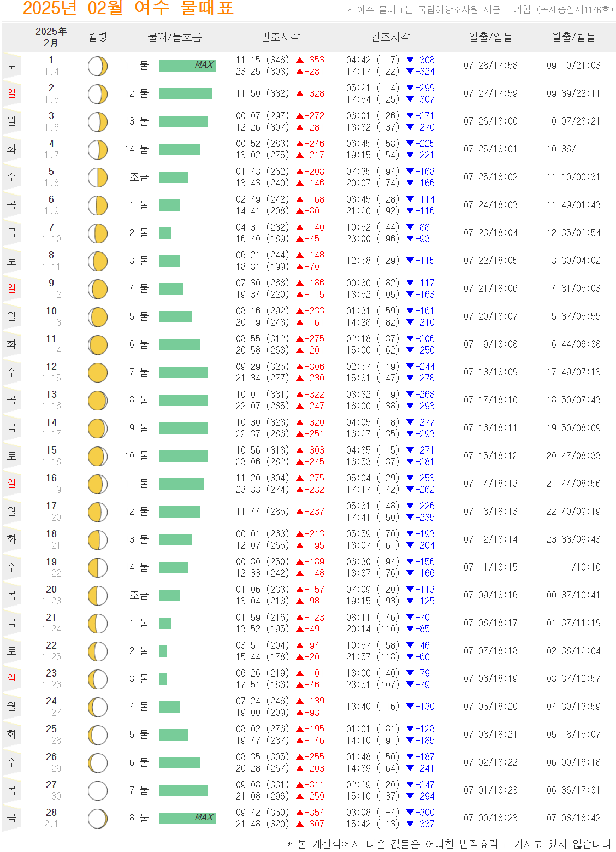This screenshot has height=852, width=616.
Task: Click the moon phase icon for February 23
Action: (x=98, y=679)
